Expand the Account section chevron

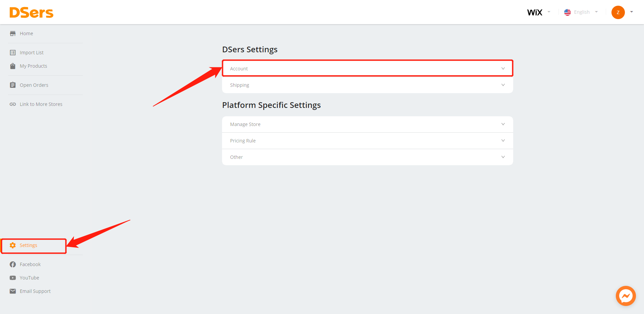[503, 68]
